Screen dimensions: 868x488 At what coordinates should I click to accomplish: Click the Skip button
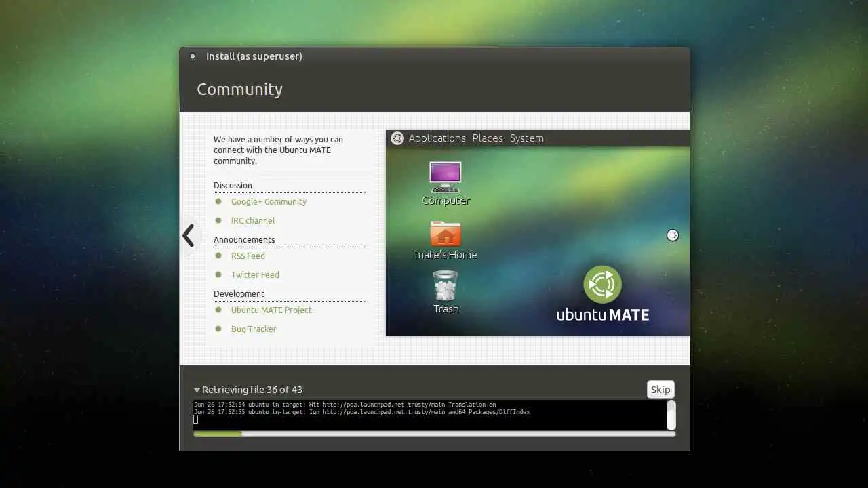(x=660, y=389)
